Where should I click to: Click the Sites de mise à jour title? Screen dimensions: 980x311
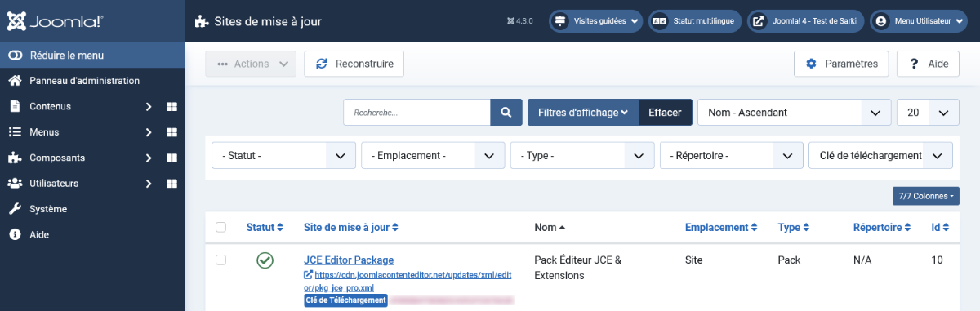coord(267,21)
